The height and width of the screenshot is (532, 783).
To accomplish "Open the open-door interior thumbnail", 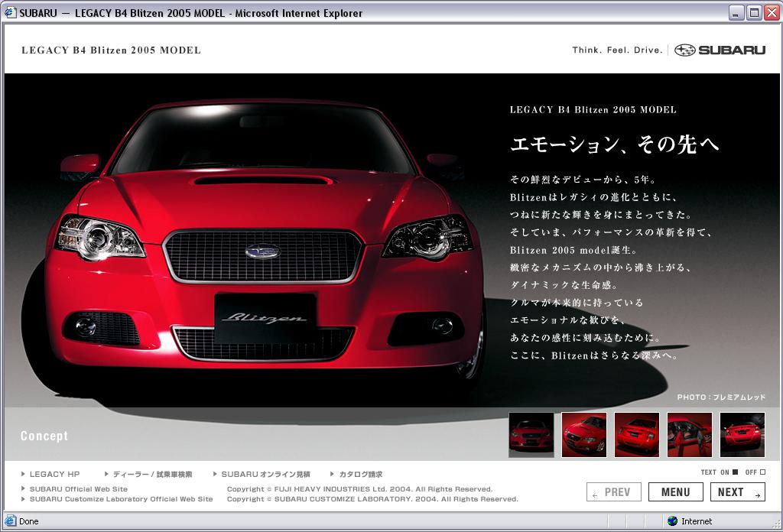I will [690, 435].
